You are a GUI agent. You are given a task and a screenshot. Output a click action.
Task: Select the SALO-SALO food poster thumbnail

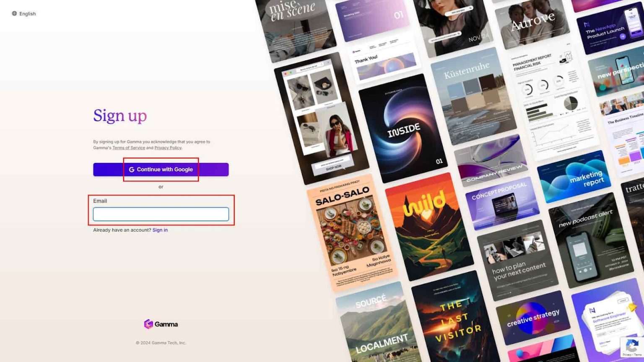tap(352, 233)
